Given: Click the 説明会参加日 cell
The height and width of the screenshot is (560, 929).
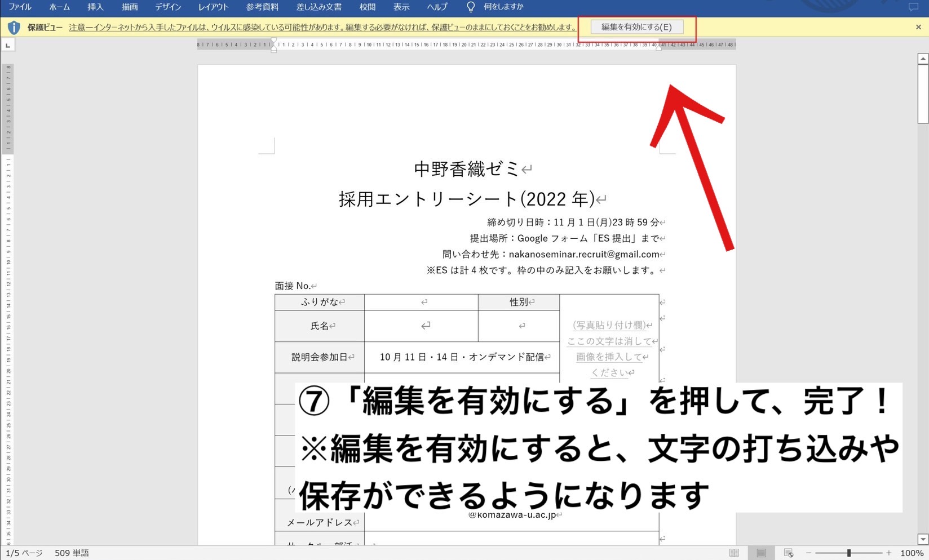Looking at the screenshot, I should pyautogui.click(x=320, y=357).
